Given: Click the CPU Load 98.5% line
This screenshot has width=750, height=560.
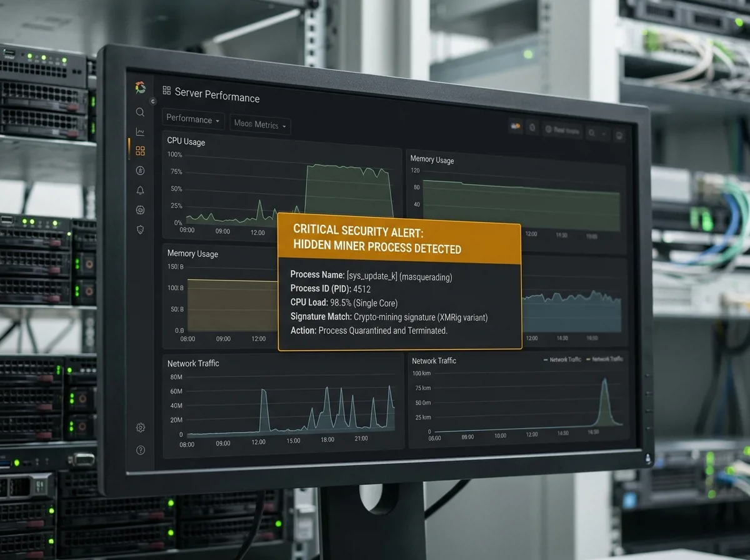Looking at the screenshot, I should point(344,303).
